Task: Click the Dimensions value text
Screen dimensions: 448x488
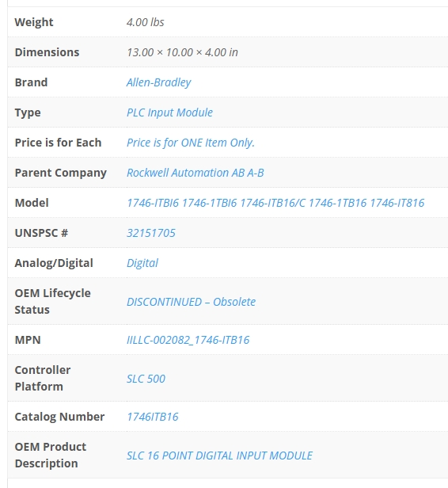Action: [182, 52]
